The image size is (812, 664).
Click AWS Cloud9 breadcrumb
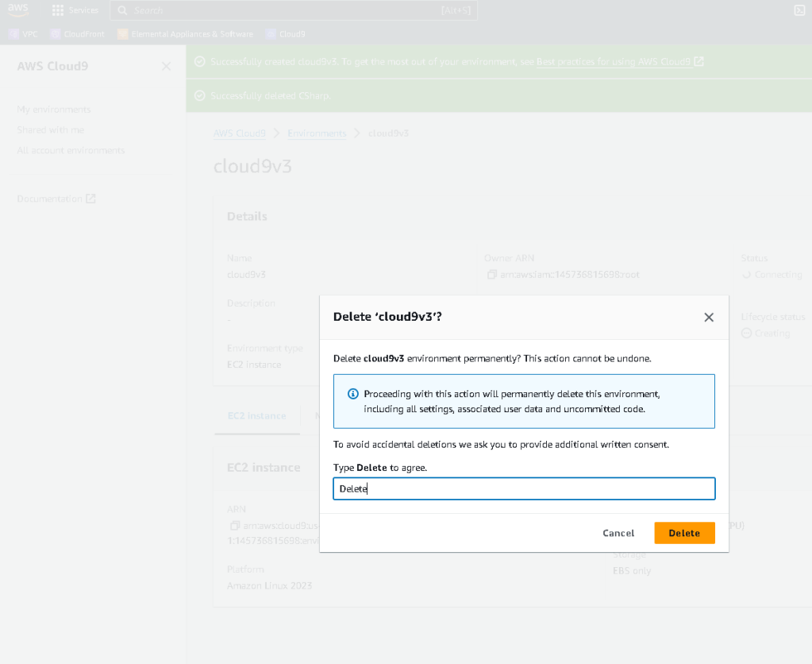point(239,133)
